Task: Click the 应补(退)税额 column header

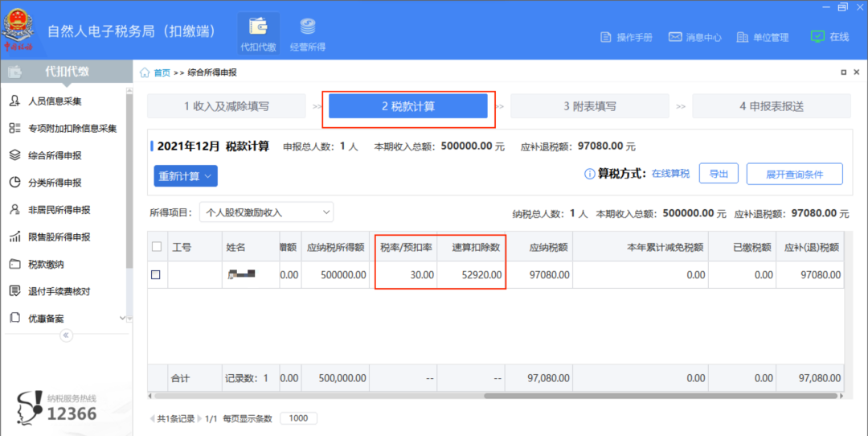Action: coord(810,247)
